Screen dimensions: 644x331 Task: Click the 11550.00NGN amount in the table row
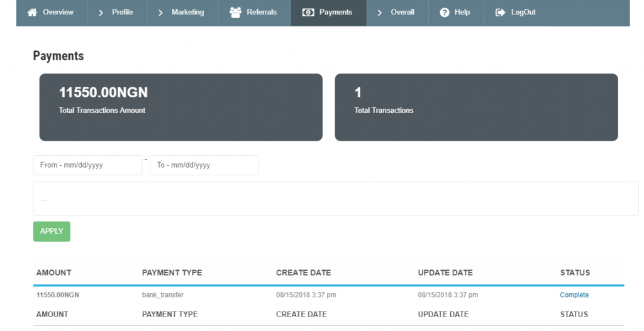(x=58, y=295)
